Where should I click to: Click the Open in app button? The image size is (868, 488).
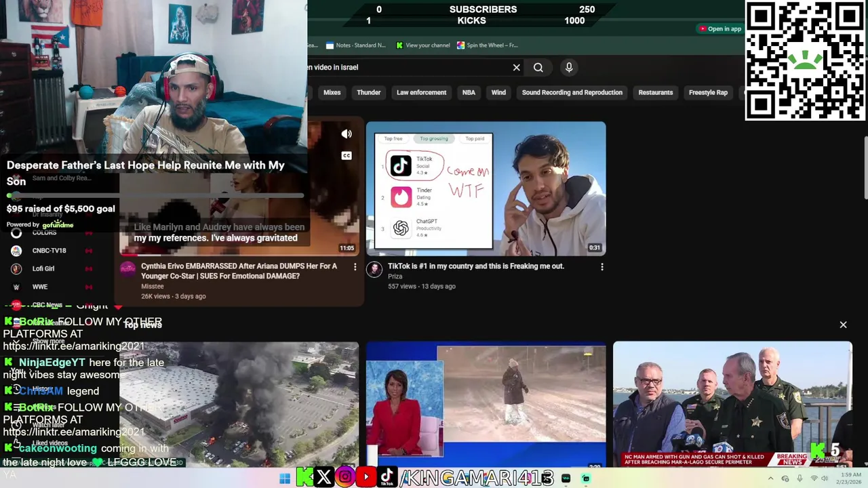pos(720,28)
